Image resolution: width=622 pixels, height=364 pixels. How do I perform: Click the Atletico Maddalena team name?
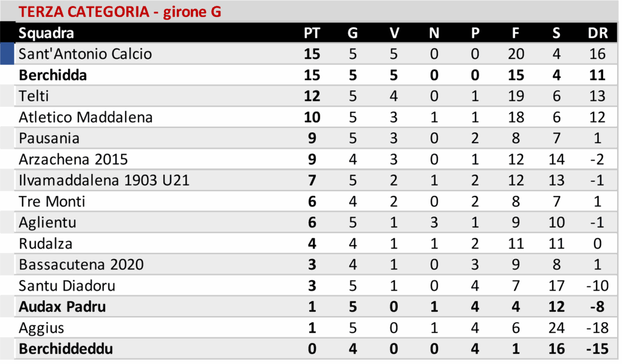pos(85,117)
